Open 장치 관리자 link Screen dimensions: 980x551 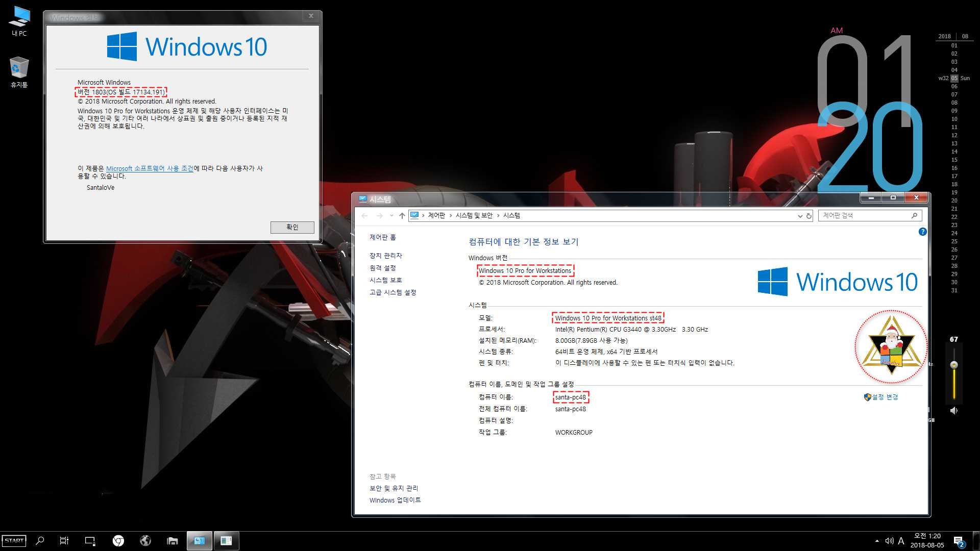tap(386, 256)
